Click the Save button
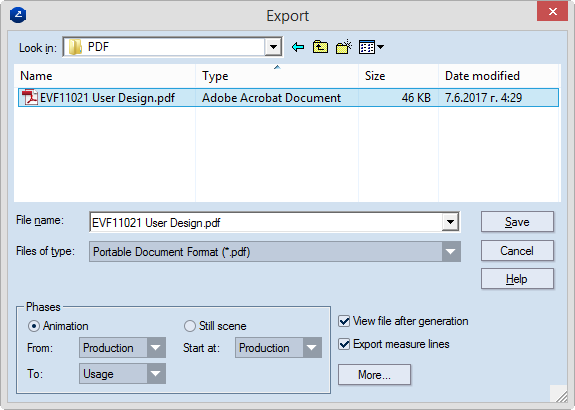Screen dimensions: 575x410 tap(517, 222)
